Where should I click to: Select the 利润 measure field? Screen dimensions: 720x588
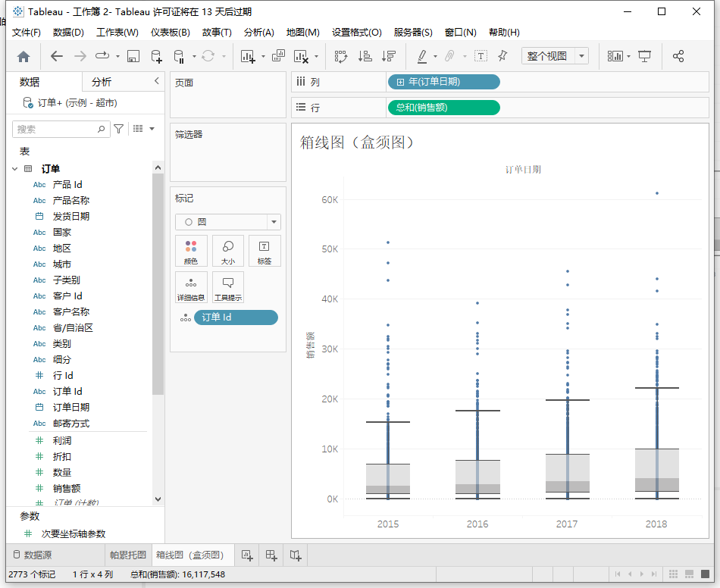[x=62, y=441]
